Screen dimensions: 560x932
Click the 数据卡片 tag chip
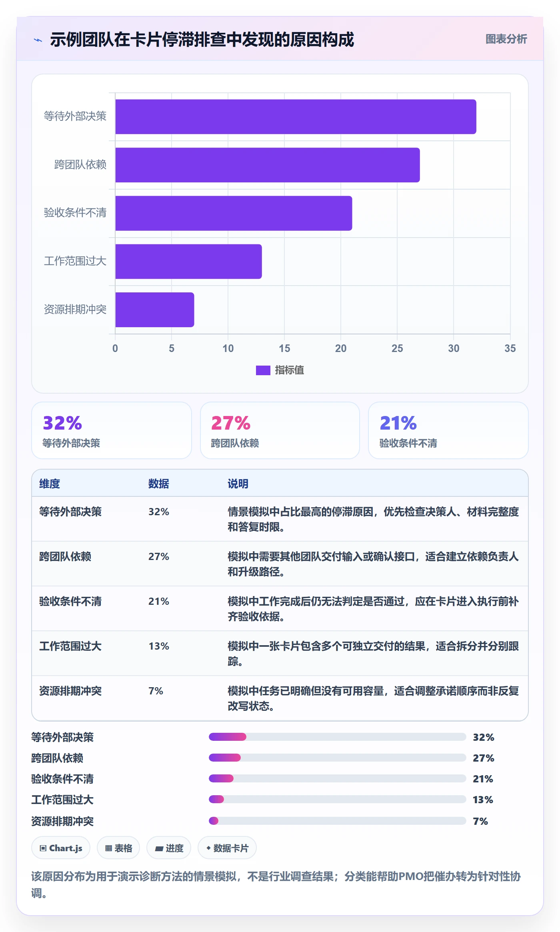(x=227, y=848)
